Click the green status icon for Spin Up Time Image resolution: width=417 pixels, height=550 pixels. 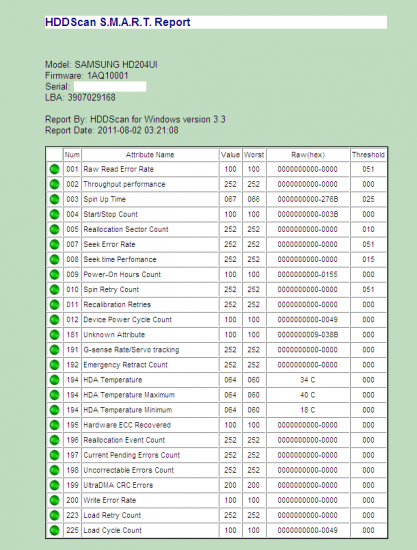click(54, 200)
